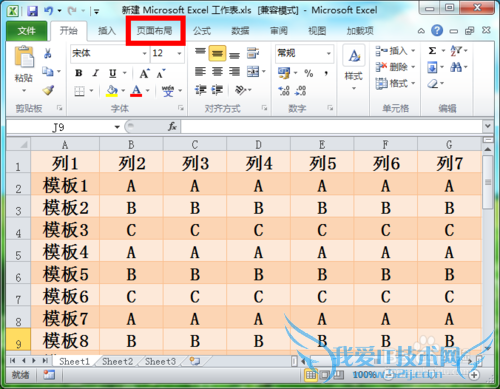This screenshot has height=389, width=500.
Task: Apply comma style
Action: pos(326,73)
